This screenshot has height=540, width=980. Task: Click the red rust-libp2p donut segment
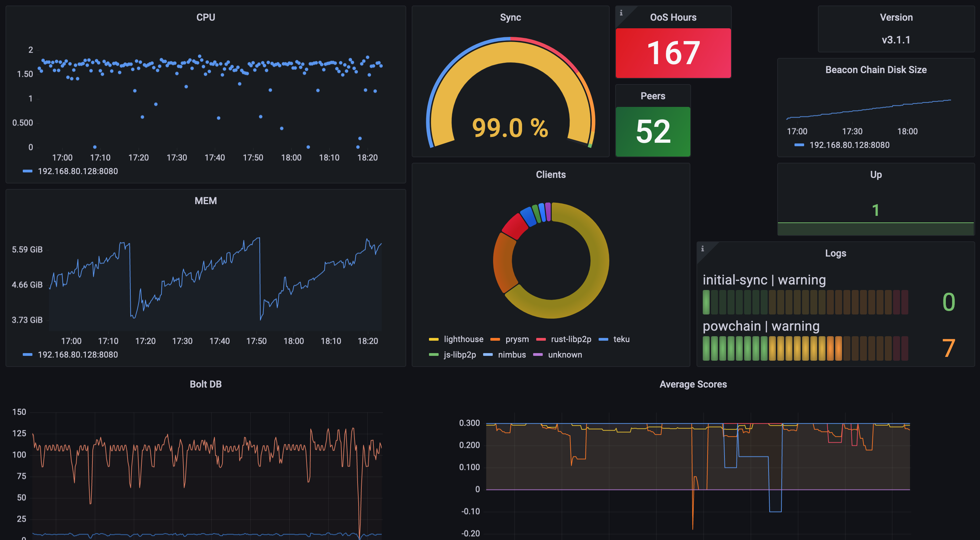pos(515,226)
